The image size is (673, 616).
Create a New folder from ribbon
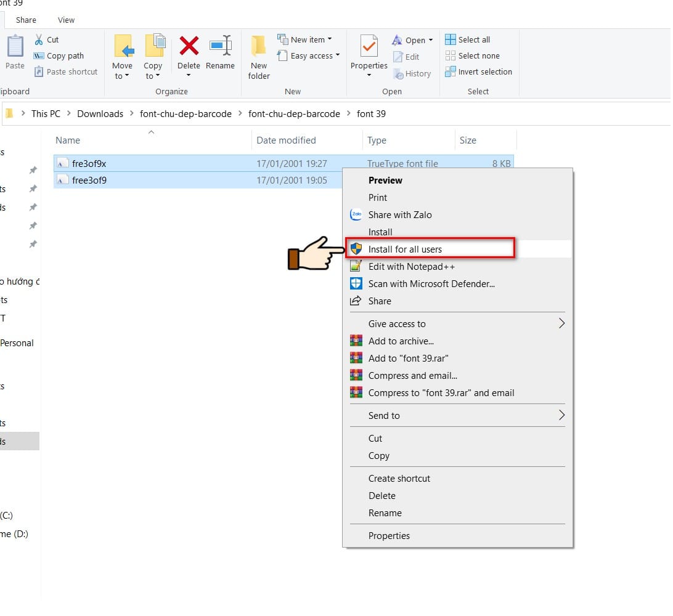[x=259, y=57]
